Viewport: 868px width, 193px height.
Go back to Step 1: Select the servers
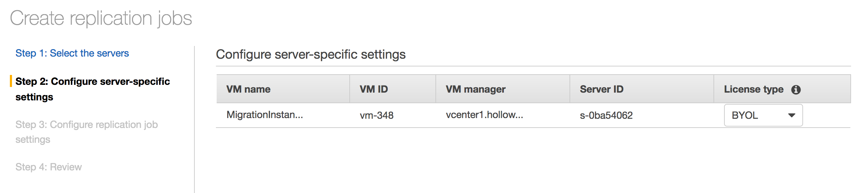point(72,53)
